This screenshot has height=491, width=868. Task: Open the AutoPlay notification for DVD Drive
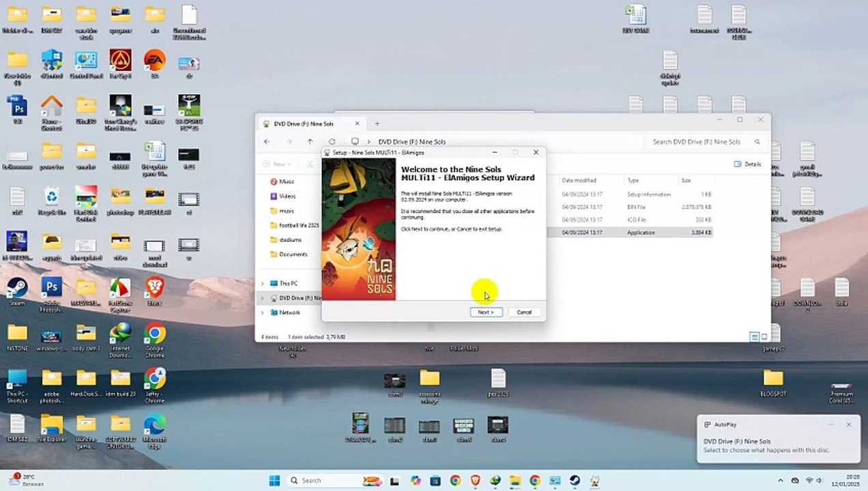[x=779, y=438]
